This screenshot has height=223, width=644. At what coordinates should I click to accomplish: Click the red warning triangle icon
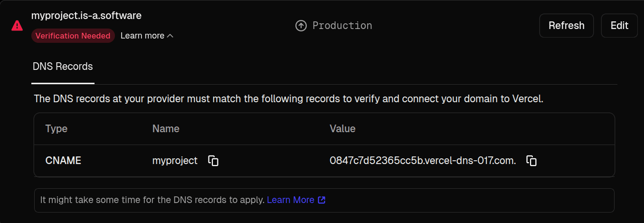tap(17, 26)
